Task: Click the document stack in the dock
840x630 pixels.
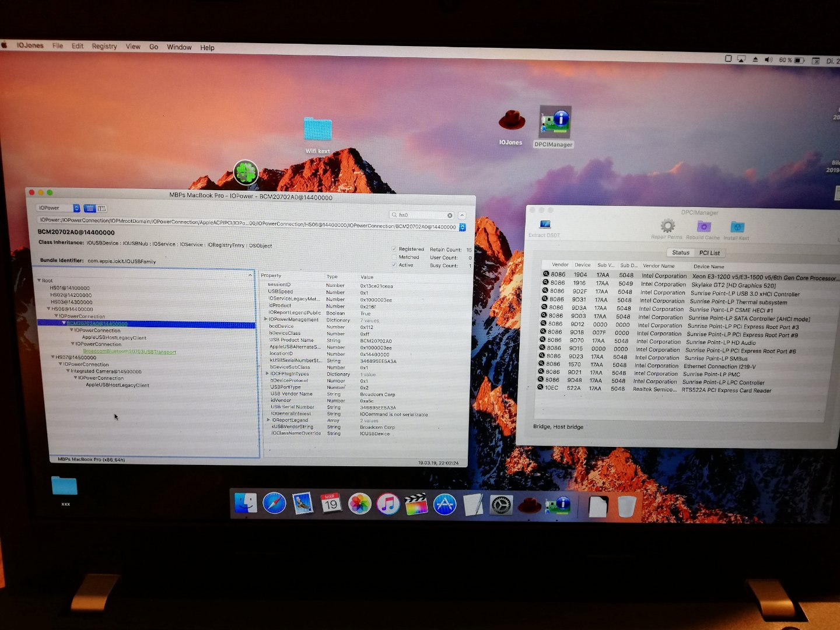Action: point(598,506)
